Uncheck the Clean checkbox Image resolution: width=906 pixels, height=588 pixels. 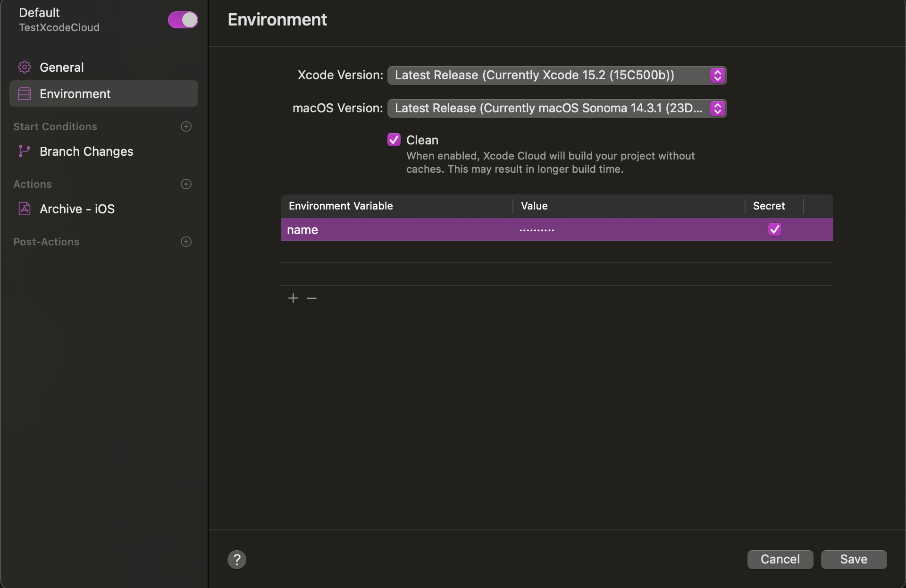(x=394, y=140)
